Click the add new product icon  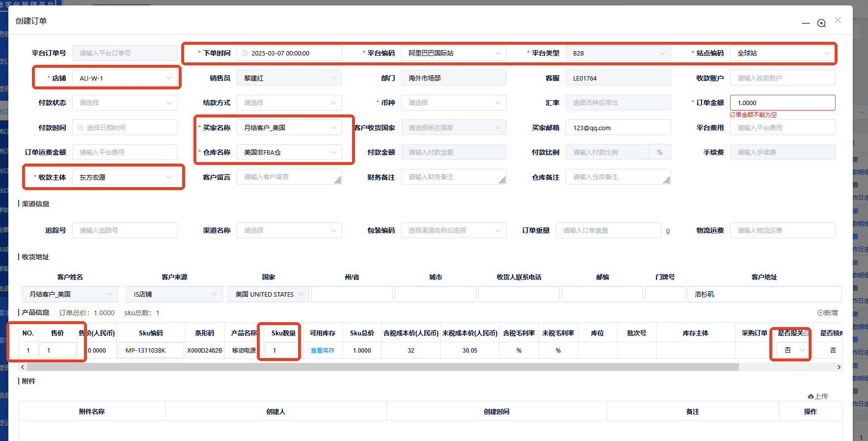[x=820, y=313]
